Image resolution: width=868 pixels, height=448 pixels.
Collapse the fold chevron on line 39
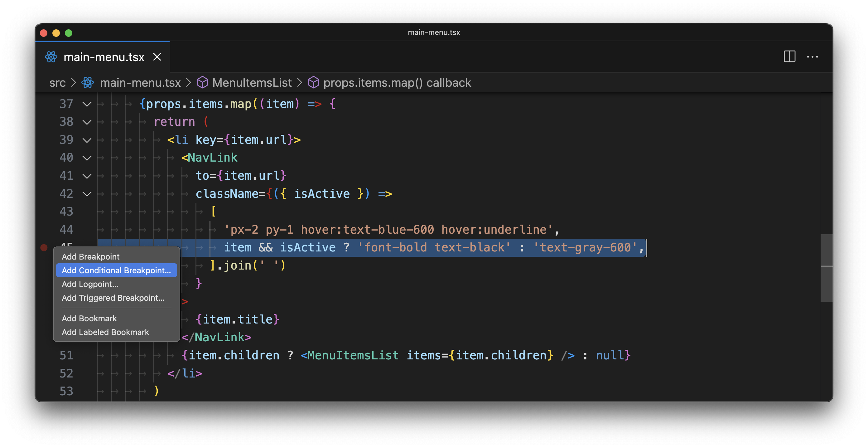pyautogui.click(x=87, y=140)
